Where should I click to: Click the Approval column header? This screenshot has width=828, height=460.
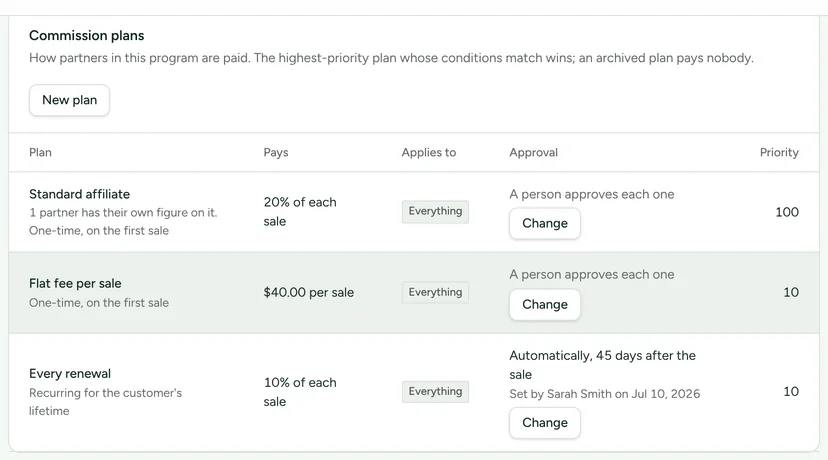click(533, 153)
